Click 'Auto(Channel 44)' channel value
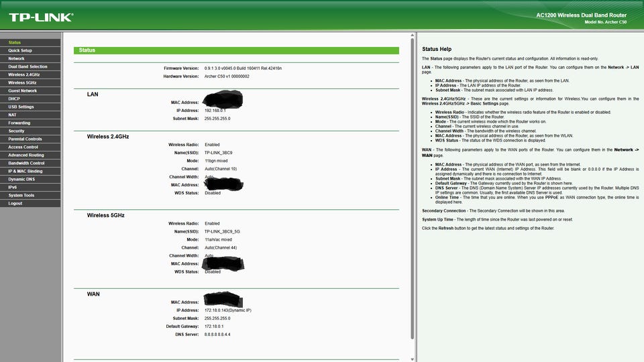644x362 pixels. (x=221, y=247)
